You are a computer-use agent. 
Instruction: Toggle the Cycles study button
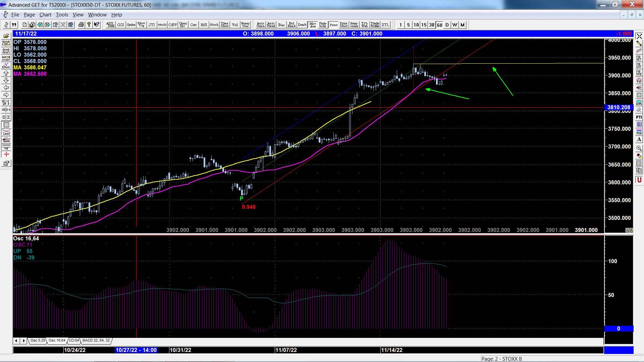[x=131, y=25]
